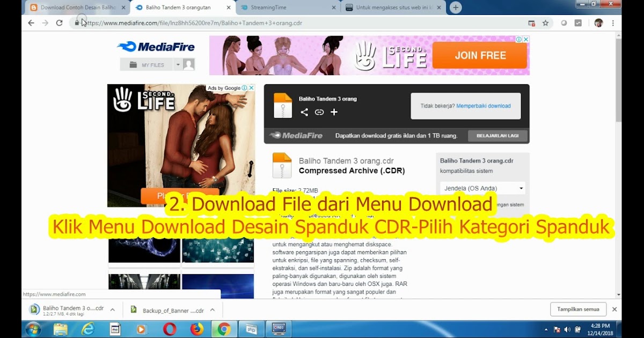Bookmark the page with the star icon
Image resolution: width=644 pixels, height=338 pixels.
click(x=545, y=23)
